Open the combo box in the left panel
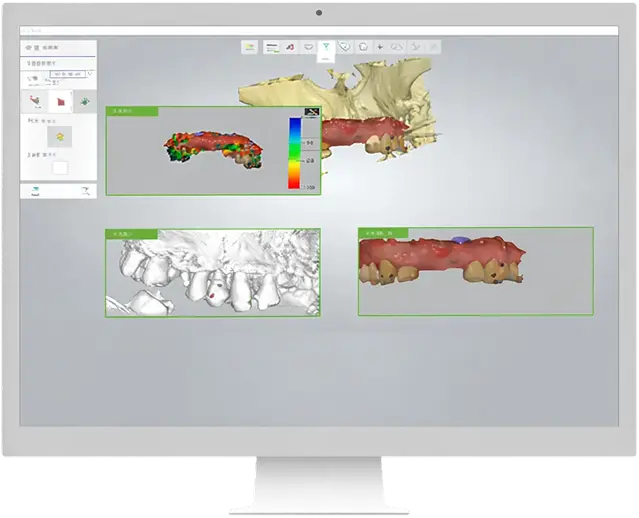639x518 pixels. pyautogui.click(x=68, y=74)
